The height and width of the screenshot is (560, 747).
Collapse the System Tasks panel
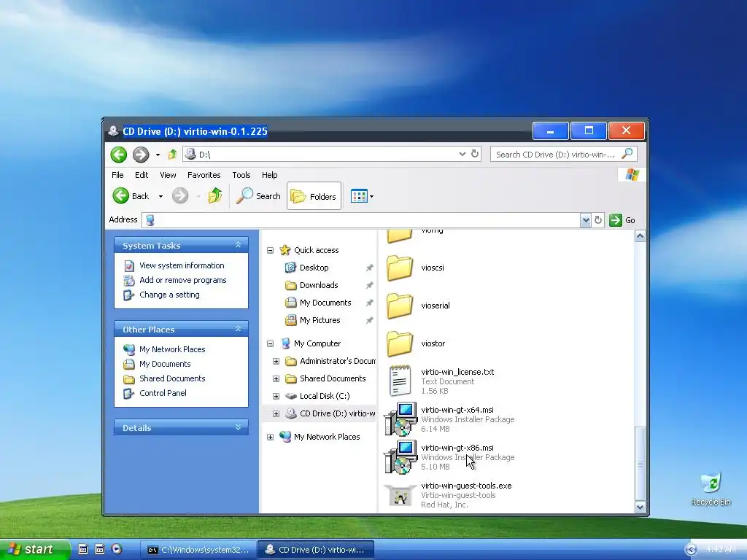pyautogui.click(x=239, y=245)
